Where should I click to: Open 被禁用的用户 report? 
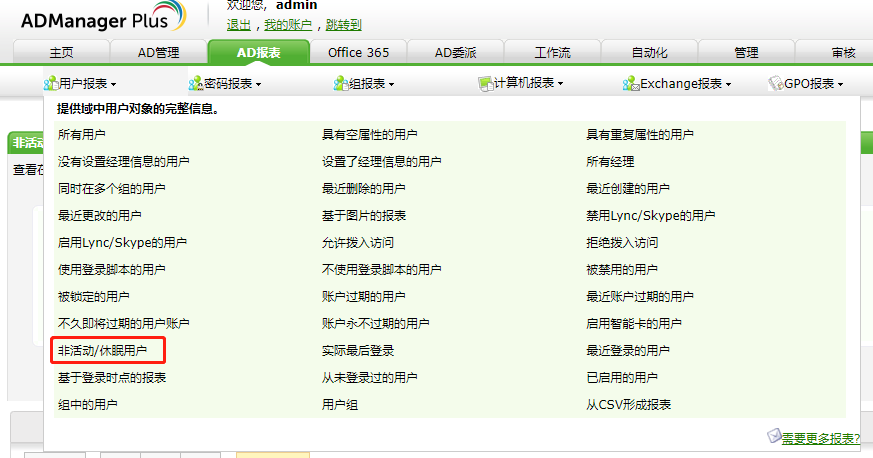coord(622,269)
